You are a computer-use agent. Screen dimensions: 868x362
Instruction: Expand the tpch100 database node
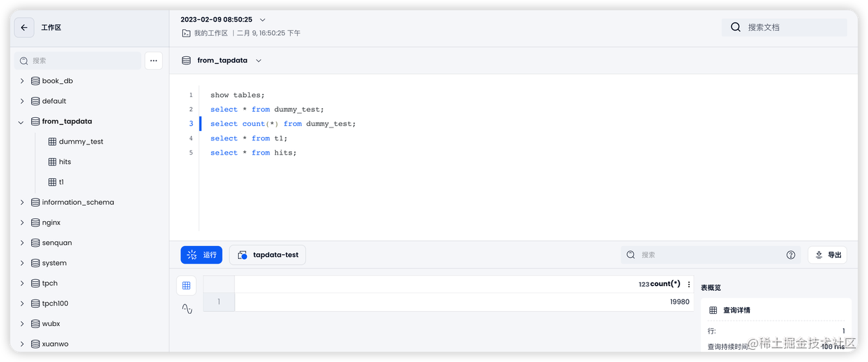click(x=22, y=304)
